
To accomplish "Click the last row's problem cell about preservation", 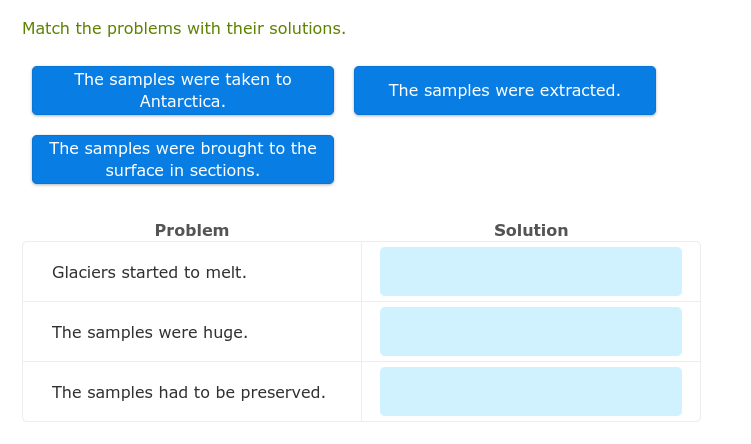I will 192,392.
